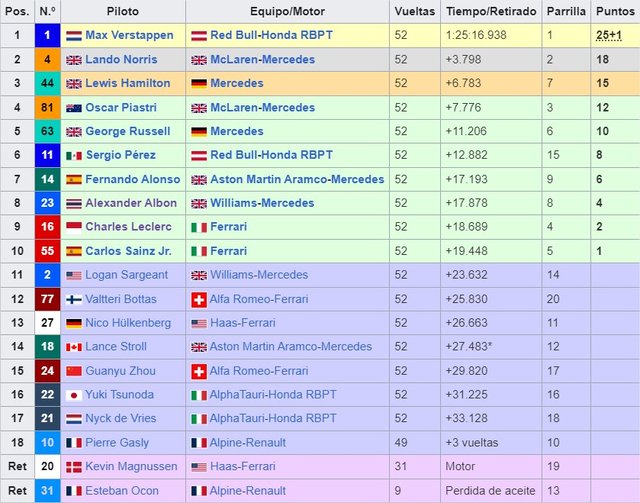Click the French flag in Pierre Gasly's team cell

(199, 443)
